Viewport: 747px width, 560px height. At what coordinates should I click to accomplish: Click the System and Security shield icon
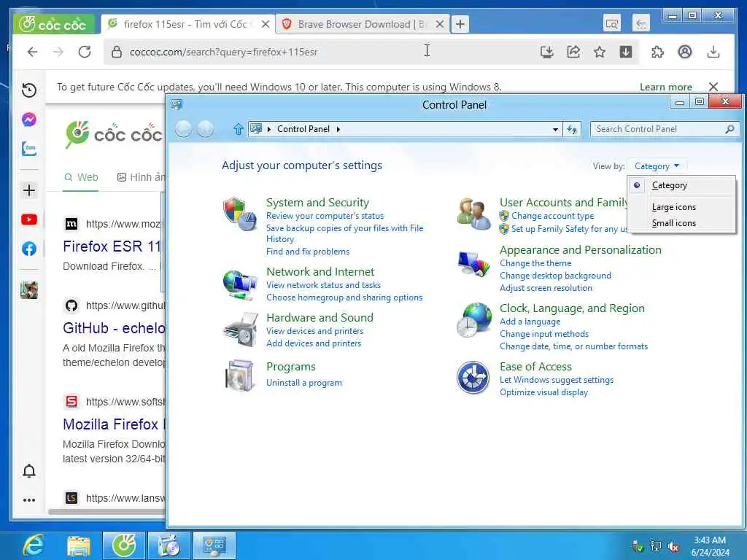pos(239,214)
